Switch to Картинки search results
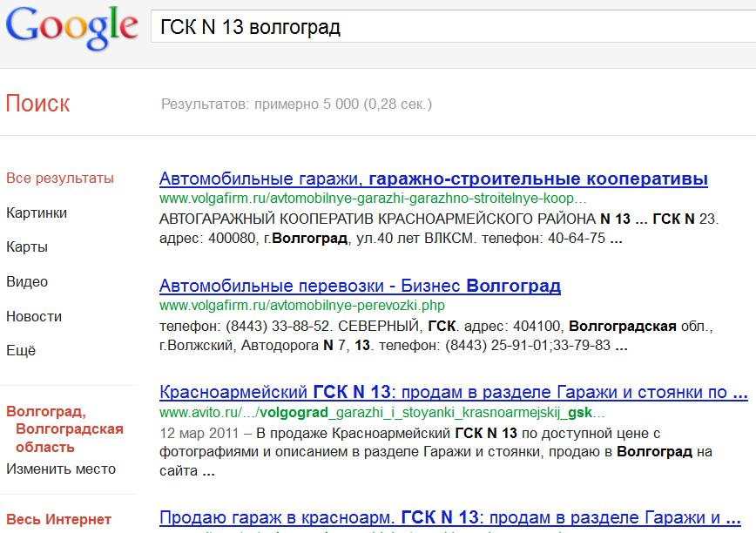This screenshot has width=756, height=533. click(x=37, y=213)
